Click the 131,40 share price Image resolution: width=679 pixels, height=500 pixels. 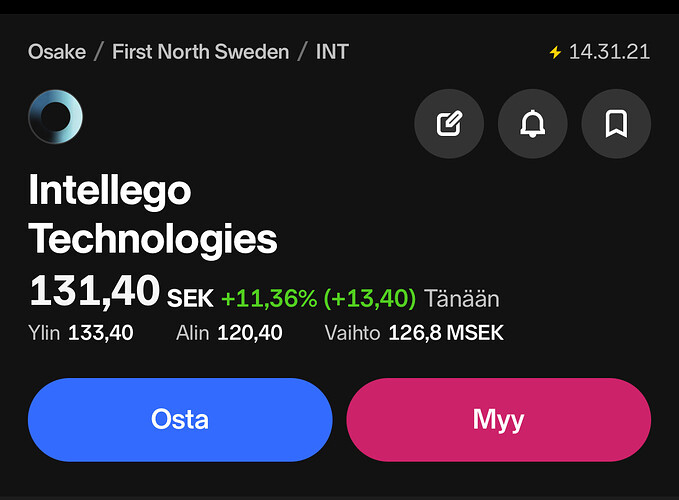click(x=94, y=292)
